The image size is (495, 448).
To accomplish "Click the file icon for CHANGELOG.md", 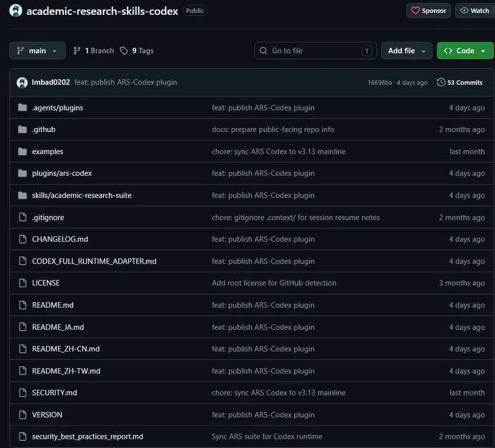I will point(23,239).
